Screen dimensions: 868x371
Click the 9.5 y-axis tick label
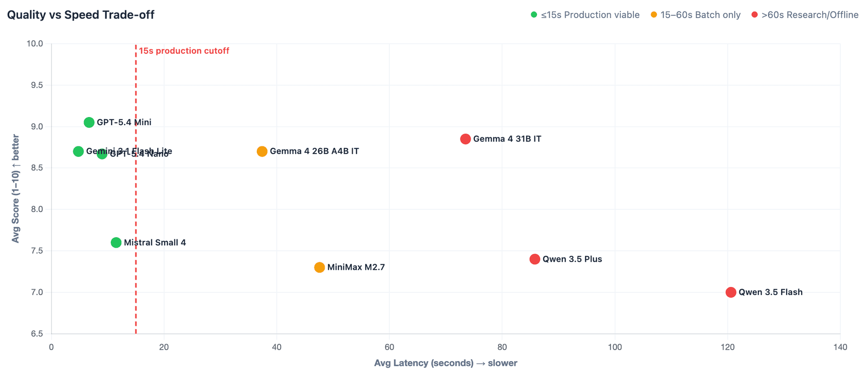coord(37,85)
